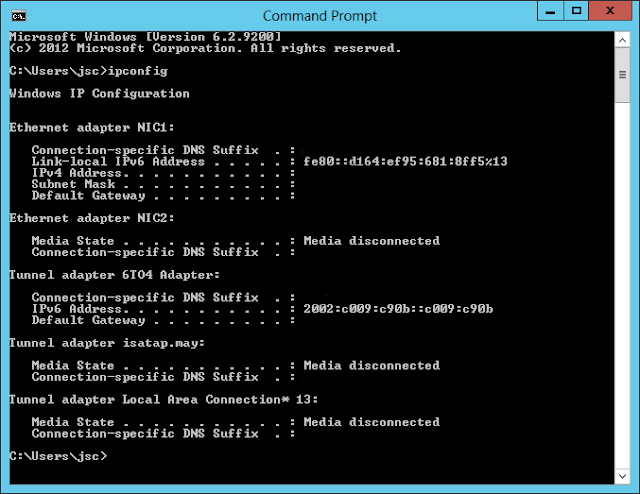640x494 pixels.
Task: Click the fe80 link-local IPv6 address value
Action: [x=405, y=161]
